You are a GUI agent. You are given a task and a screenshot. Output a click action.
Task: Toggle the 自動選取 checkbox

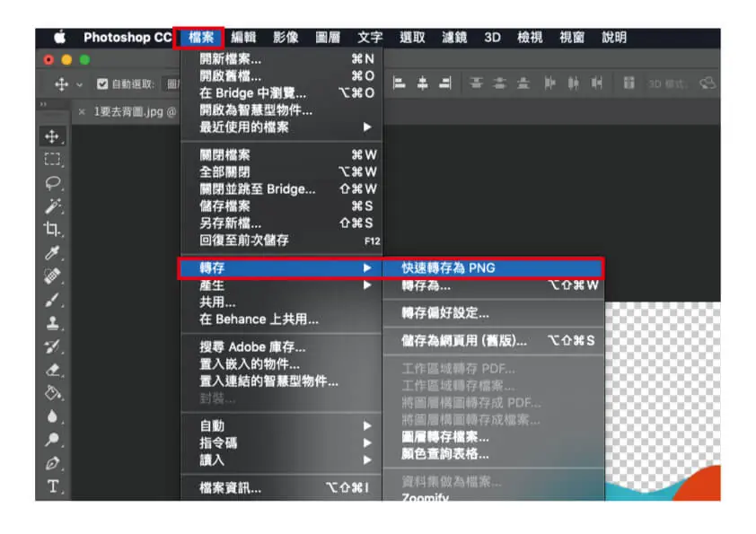click(x=101, y=84)
